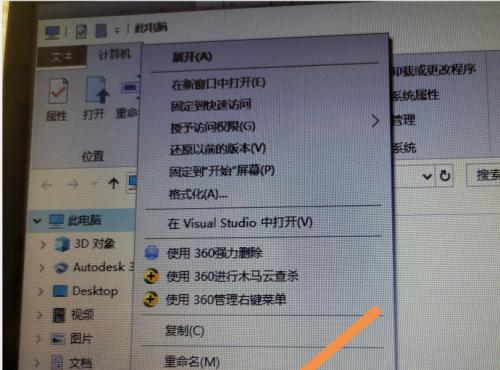Select 格式化(A)... from the context menu
The height and width of the screenshot is (370, 500).
(x=198, y=194)
